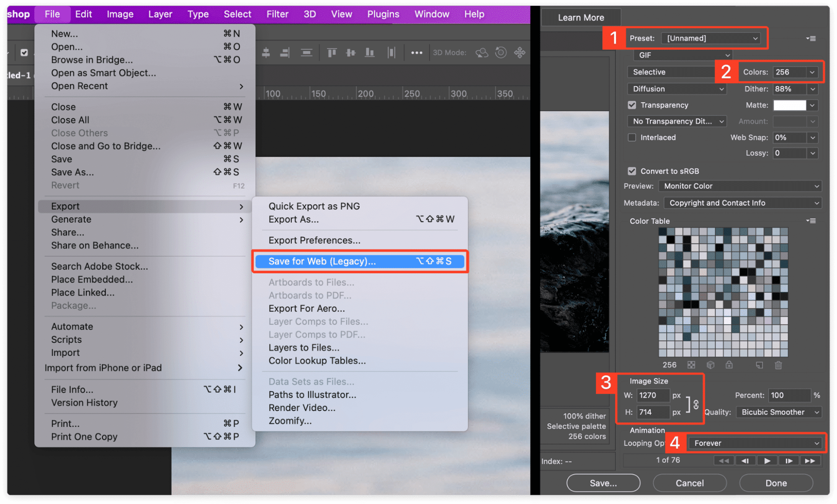The width and height of the screenshot is (837, 504).
Task: Step to previous animation frame
Action: 745,461
